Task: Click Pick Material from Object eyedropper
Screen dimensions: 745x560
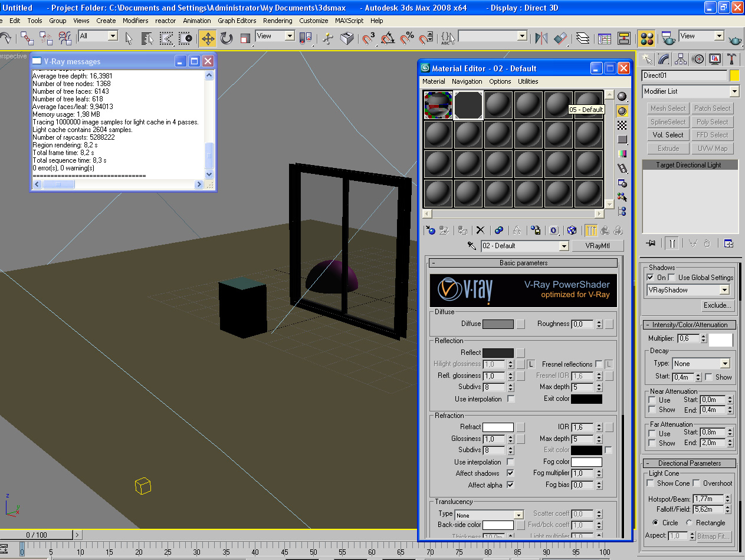Action: click(x=471, y=246)
